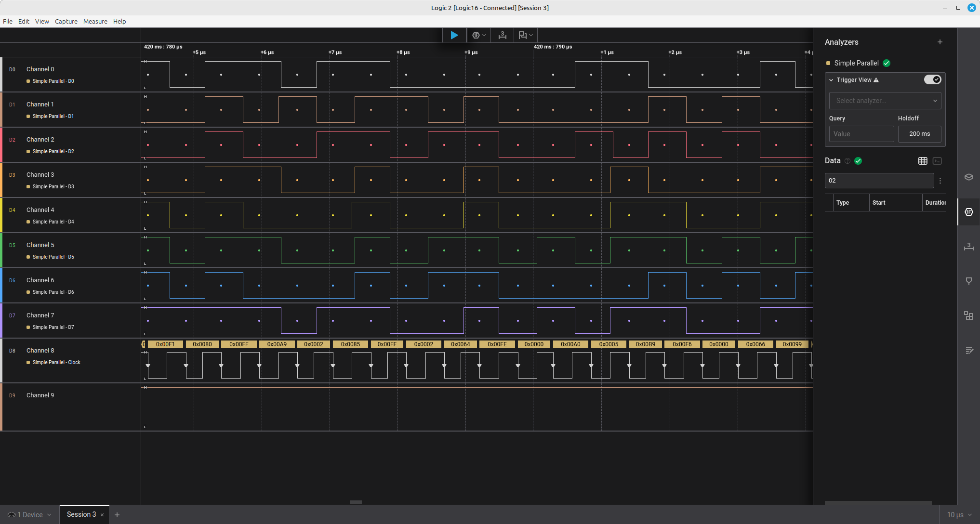Open the 10 µs zoom dropdown
980x524 pixels.
[x=959, y=515]
